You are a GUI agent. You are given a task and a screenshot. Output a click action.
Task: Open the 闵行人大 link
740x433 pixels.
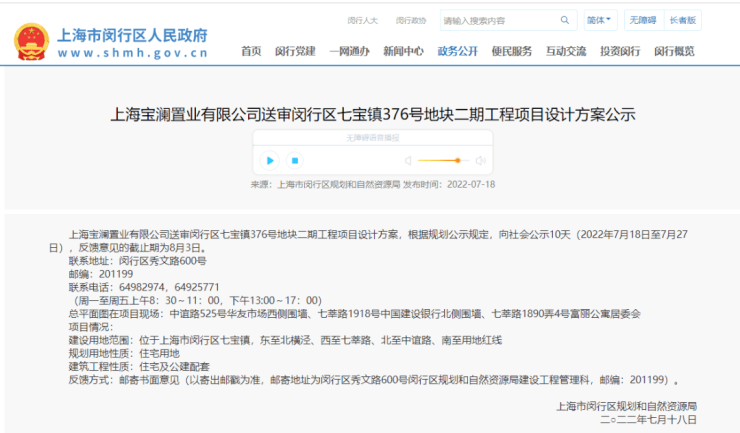362,20
